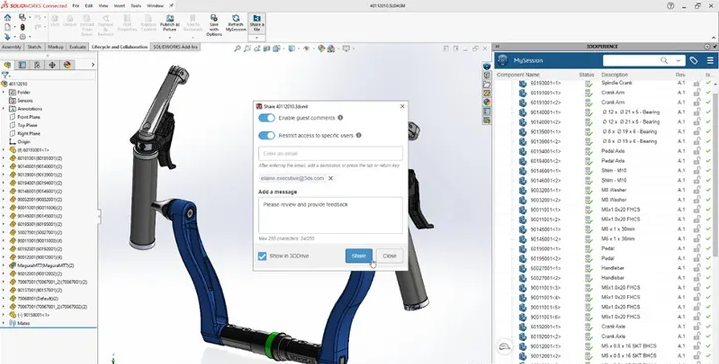This screenshot has width=719, height=364.
Task: Open the Window menu
Action: pos(155,6)
